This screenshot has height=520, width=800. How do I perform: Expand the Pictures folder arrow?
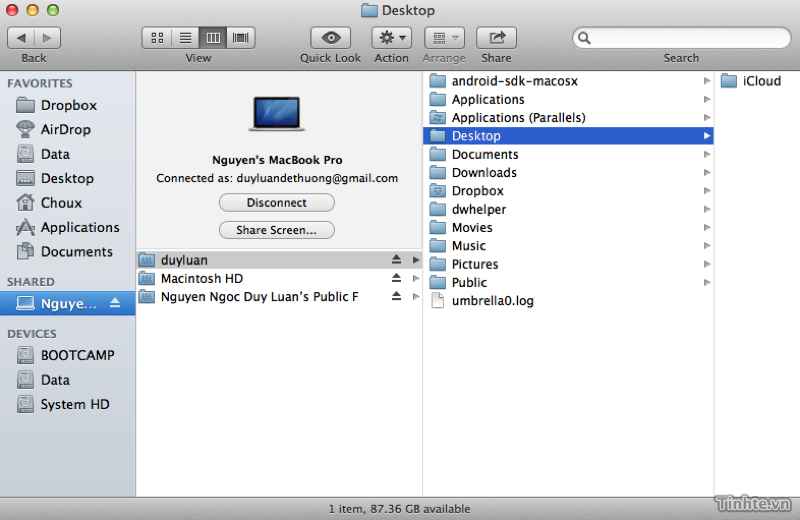707,264
